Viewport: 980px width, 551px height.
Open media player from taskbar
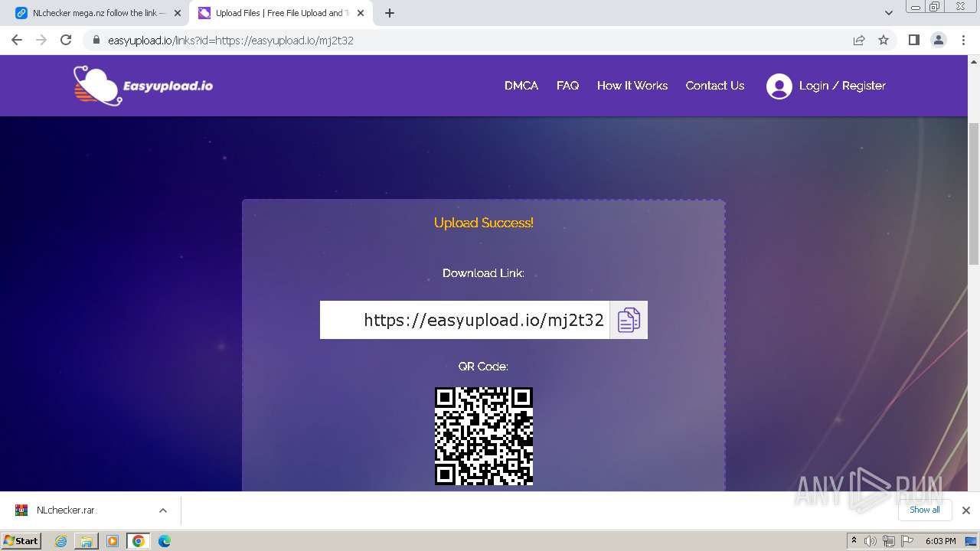click(113, 541)
